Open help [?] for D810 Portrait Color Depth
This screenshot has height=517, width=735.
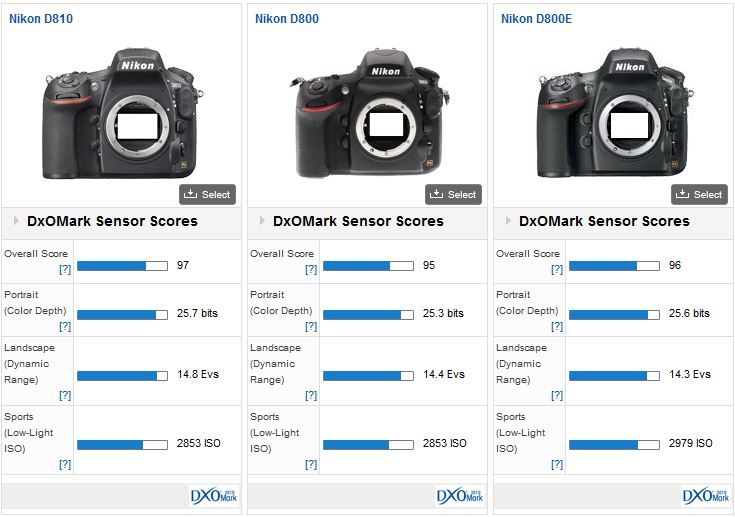64,326
